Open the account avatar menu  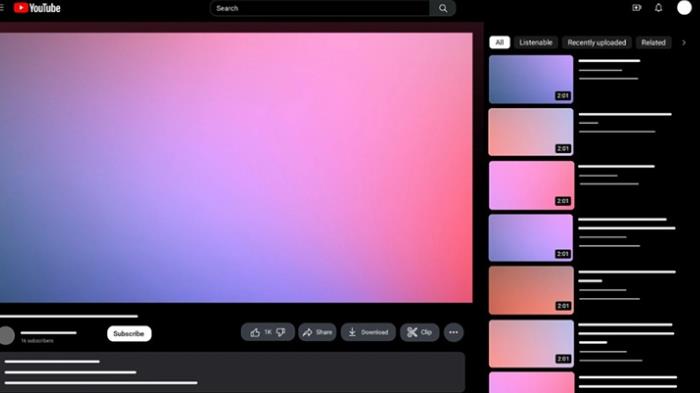684,8
